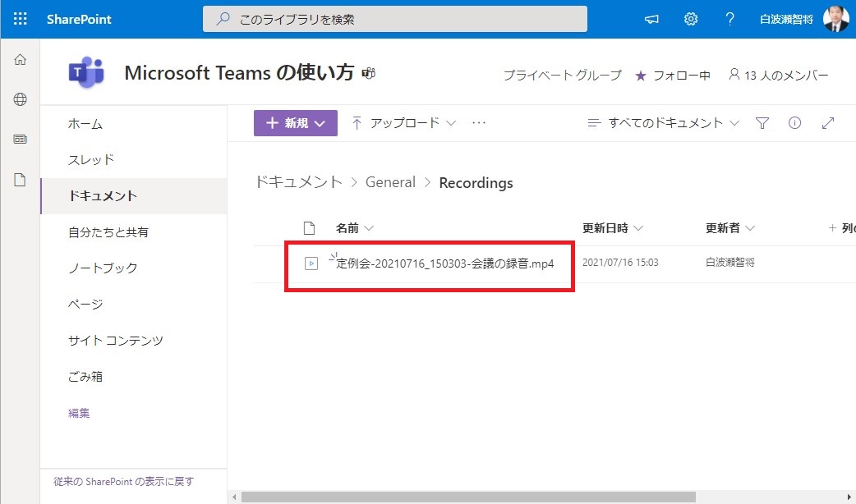Go to ドキュメント breadcrumb

299,182
